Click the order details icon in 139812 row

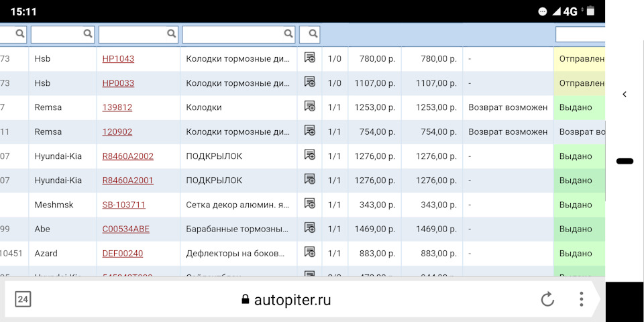pyautogui.click(x=309, y=107)
